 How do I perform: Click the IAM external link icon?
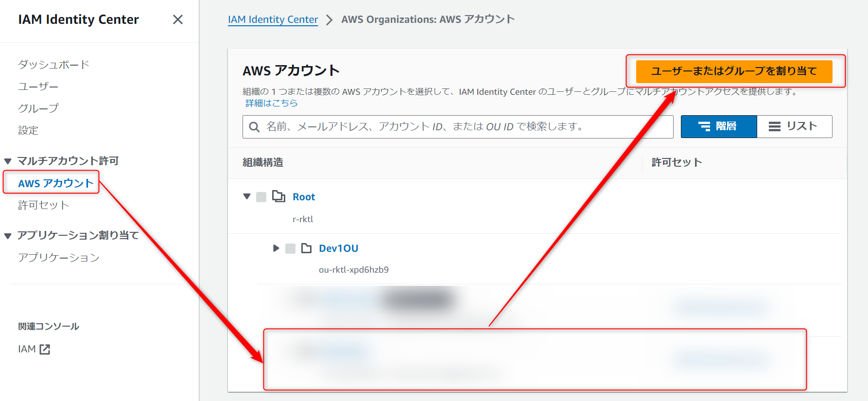pos(45,349)
